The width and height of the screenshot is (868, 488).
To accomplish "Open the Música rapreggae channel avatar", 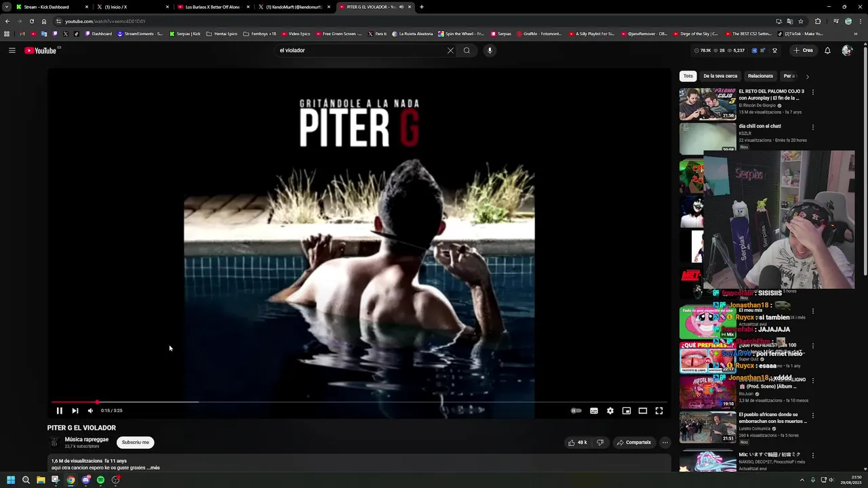I will [54, 443].
